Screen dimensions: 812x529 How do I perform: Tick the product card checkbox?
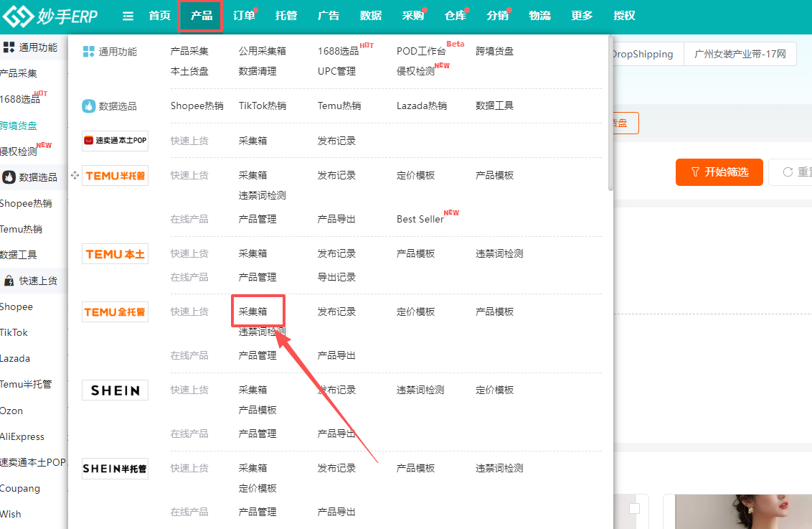(633, 509)
